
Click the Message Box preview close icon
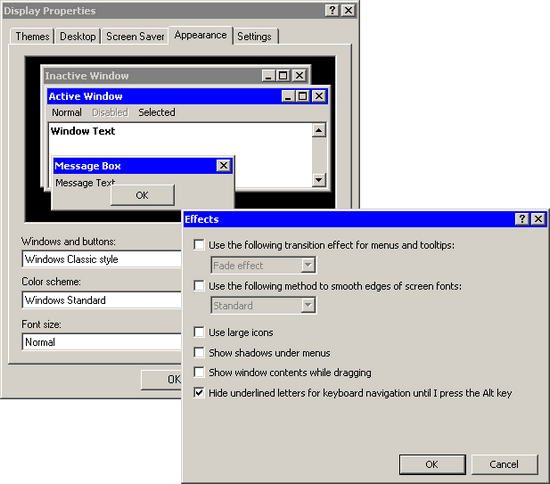(x=223, y=165)
